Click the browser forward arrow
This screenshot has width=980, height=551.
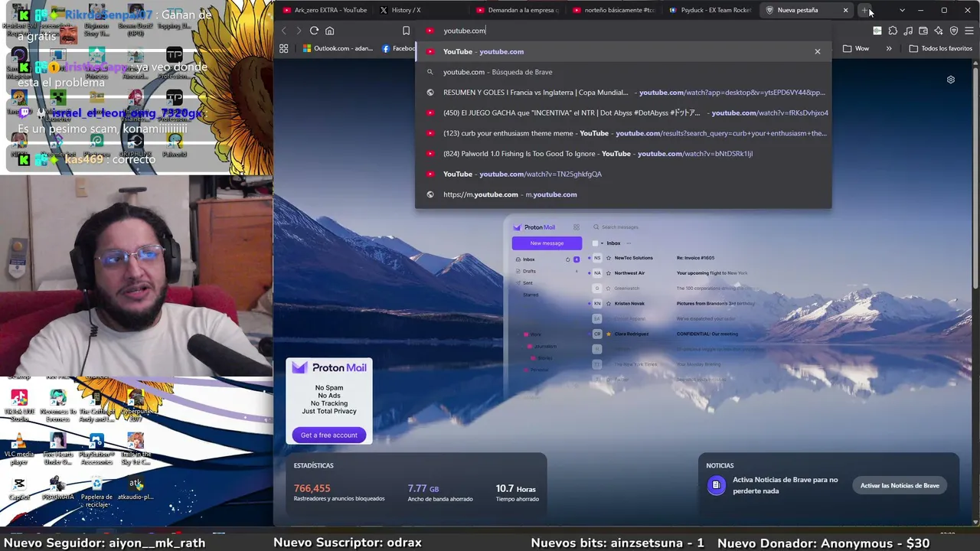coord(299,31)
